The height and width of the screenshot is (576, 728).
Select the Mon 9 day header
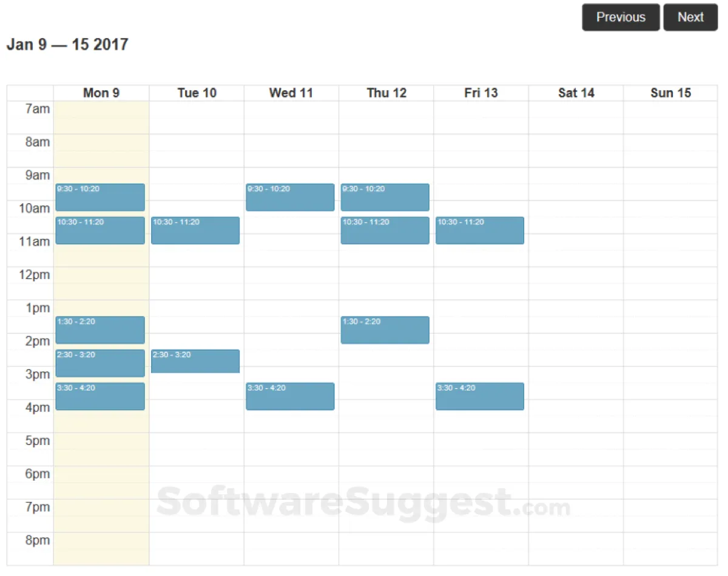tap(101, 93)
